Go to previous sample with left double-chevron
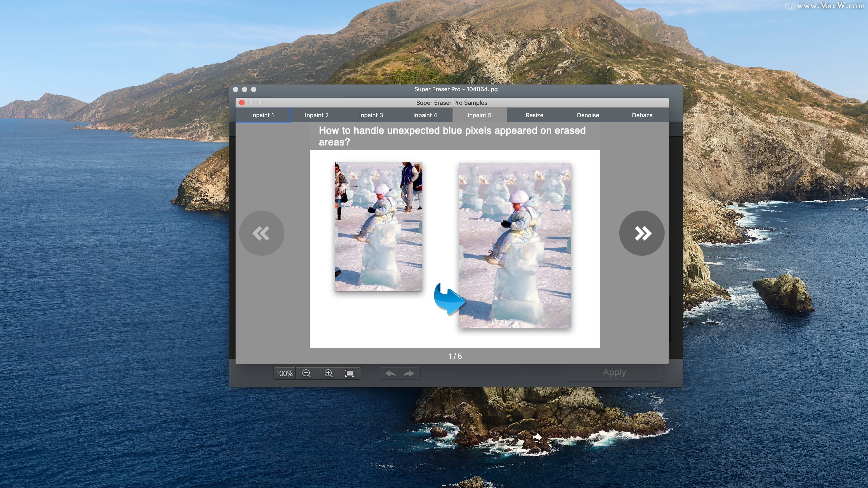868x488 pixels. 262,233
